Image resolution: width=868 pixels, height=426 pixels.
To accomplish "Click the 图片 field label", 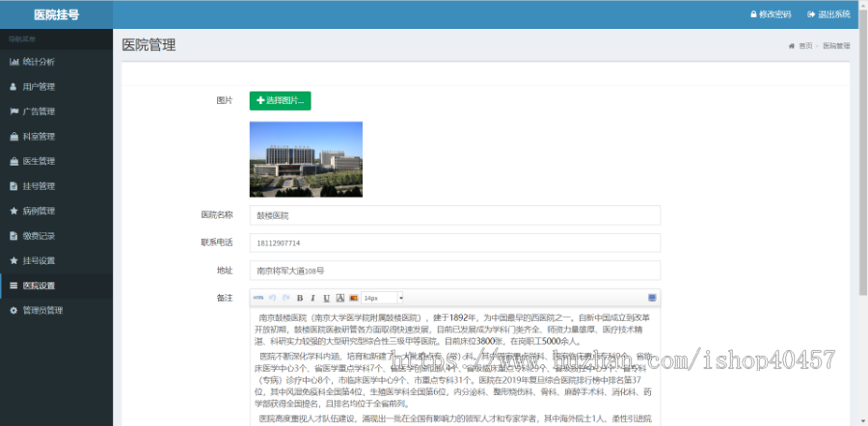I will (x=224, y=100).
